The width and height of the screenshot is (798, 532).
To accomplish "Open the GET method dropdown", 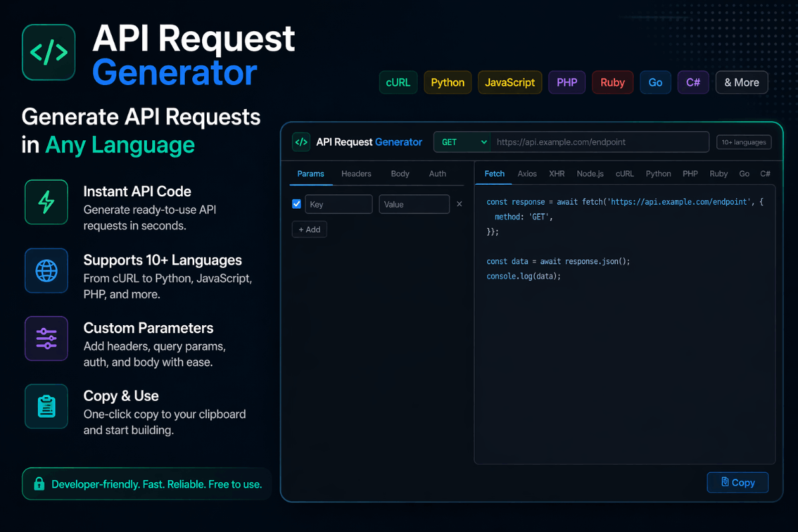I will pyautogui.click(x=462, y=142).
